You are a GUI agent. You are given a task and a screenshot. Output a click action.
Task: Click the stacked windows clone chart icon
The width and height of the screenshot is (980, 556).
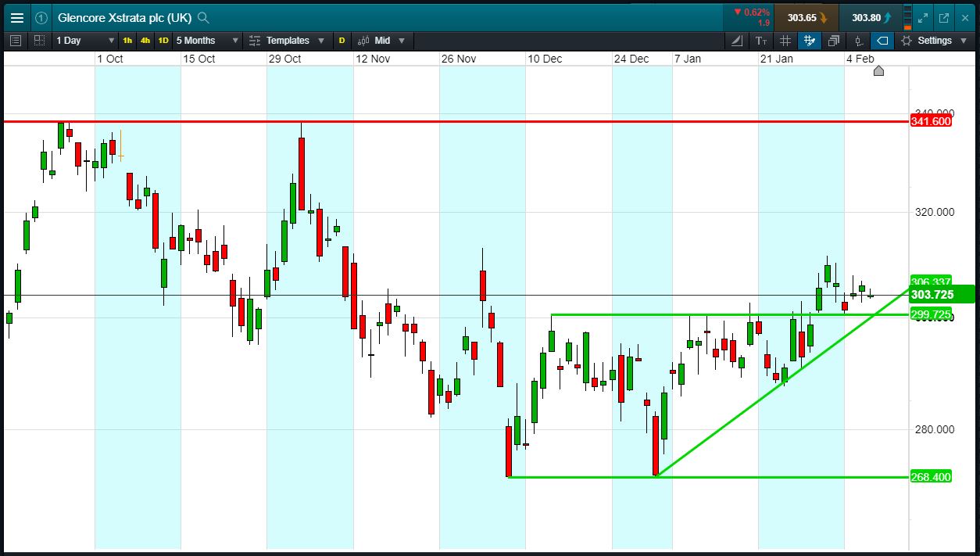pyautogui.click(x=834, y=40)
